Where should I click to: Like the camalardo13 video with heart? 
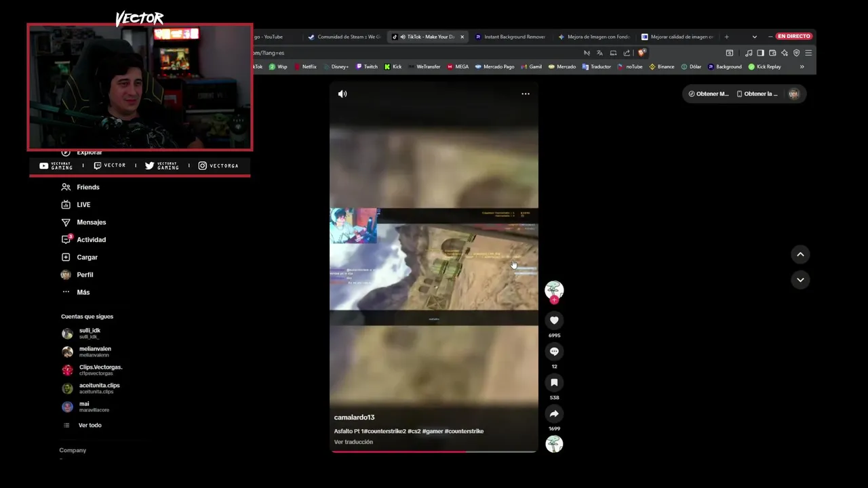(554, 320)
